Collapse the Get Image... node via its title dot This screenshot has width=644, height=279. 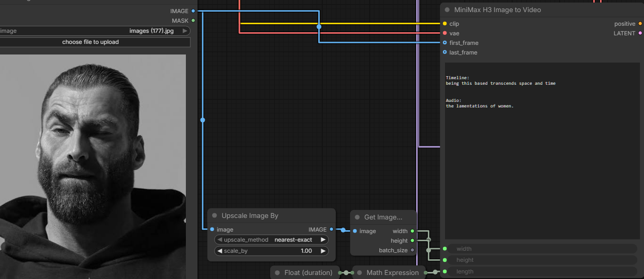pos(357,217)
